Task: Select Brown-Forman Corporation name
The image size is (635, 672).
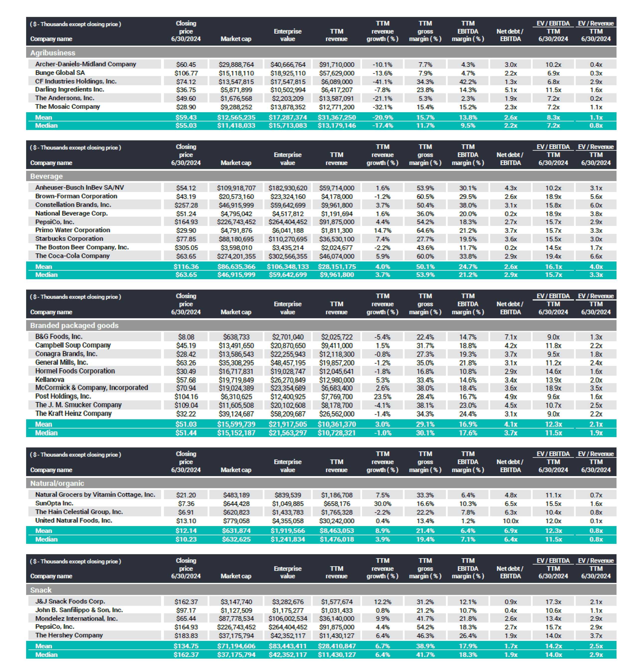Action: tap(76, 196)
